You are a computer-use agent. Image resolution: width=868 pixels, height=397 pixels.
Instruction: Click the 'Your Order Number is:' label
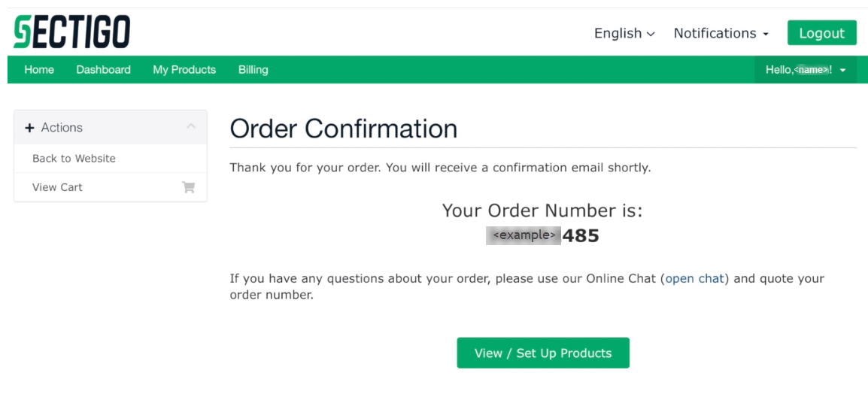(542, 211)
